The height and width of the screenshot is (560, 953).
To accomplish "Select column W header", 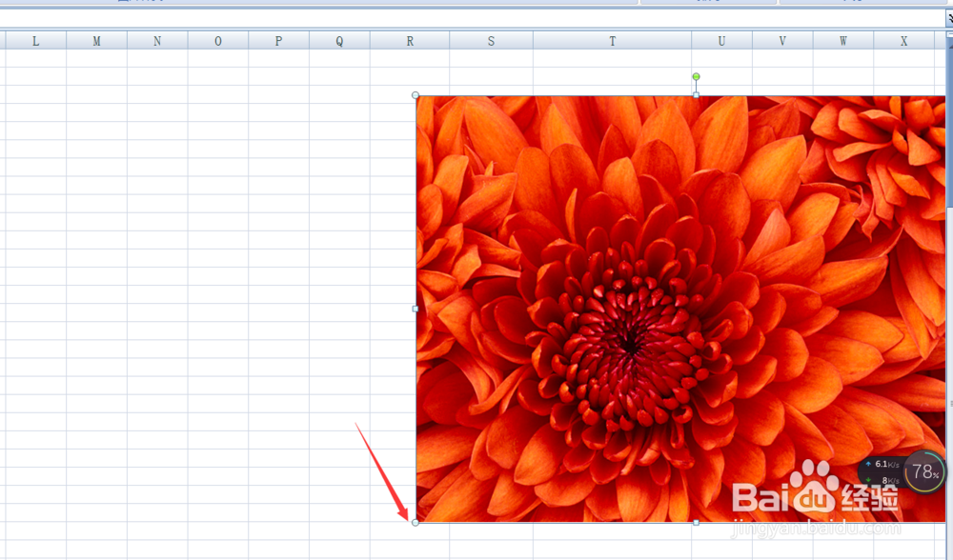I will 843,41.
